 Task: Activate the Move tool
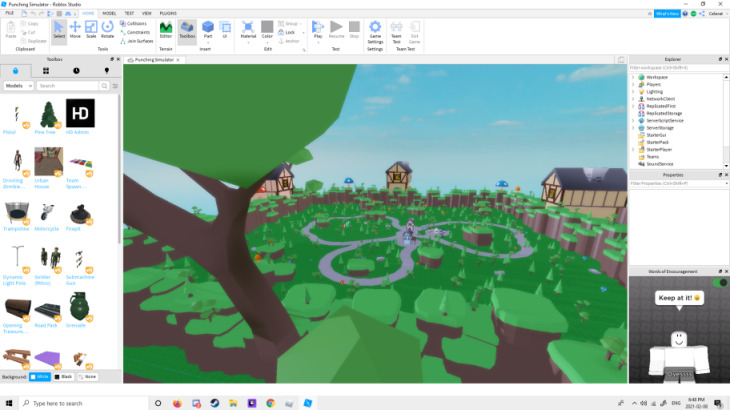[x=75, y=30]
